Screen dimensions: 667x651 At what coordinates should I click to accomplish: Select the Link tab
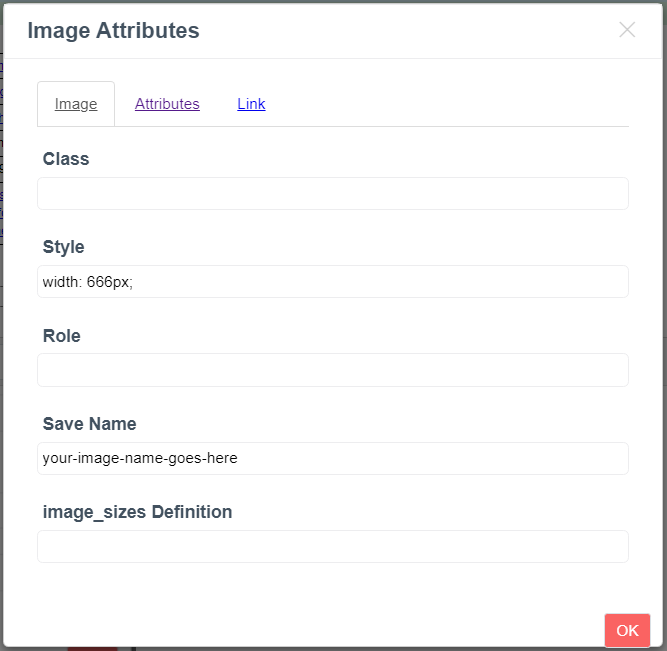(251, 104)
